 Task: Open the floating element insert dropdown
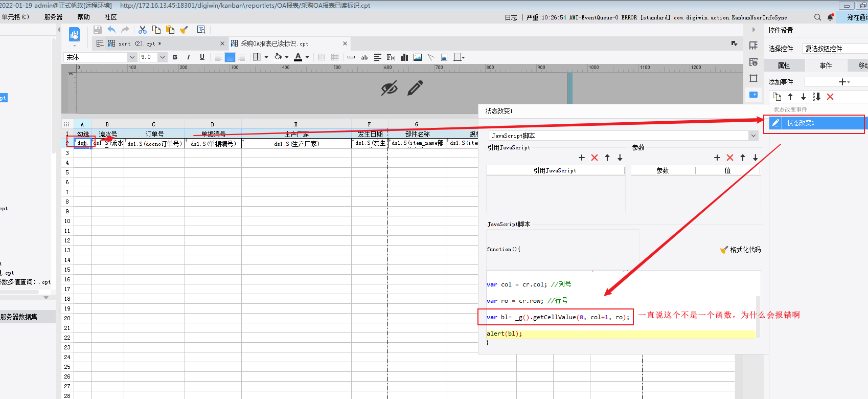[459, 57]
